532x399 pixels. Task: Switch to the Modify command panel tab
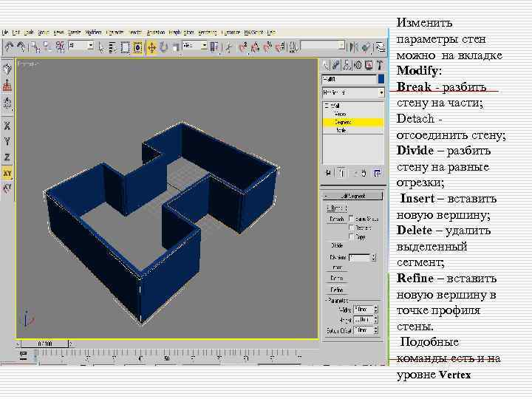coord(336,65)
